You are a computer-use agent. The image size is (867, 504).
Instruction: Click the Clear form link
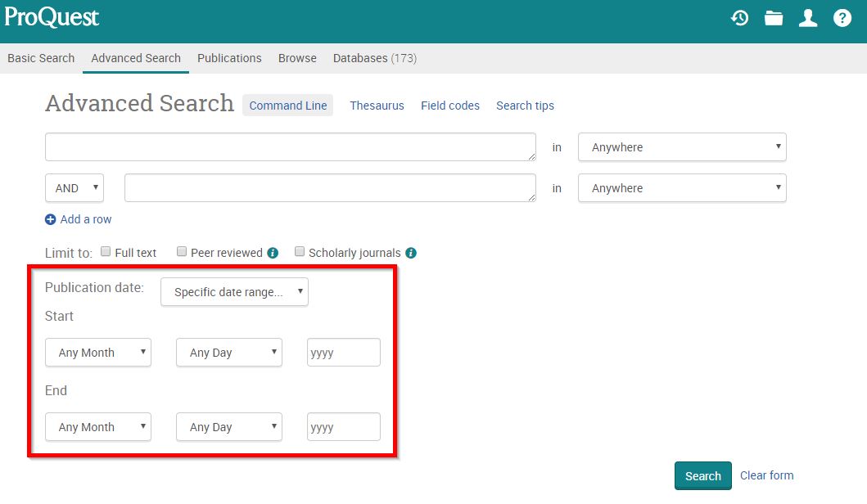766,475
